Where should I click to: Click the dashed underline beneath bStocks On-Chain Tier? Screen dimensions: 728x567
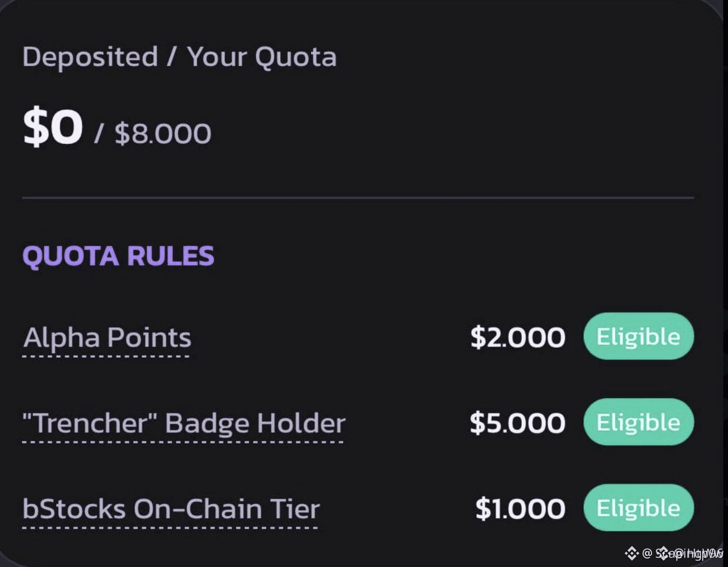point(170,527)
